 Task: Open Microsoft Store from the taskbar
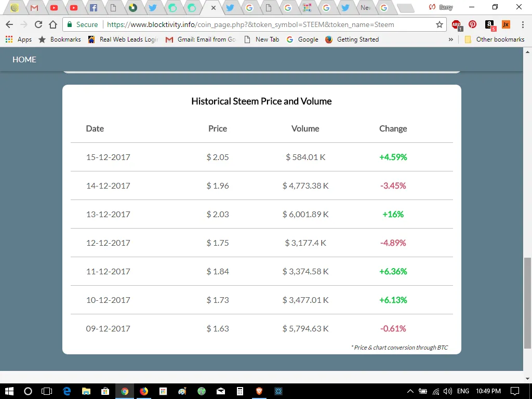click(105, 391)
